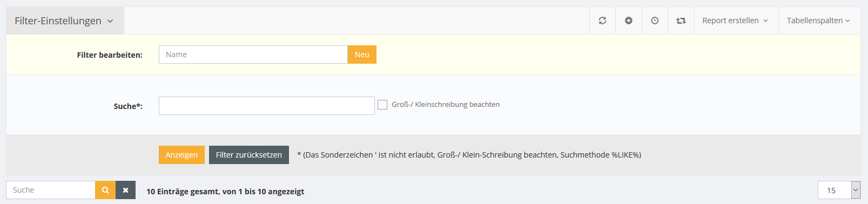This screenshot has width=868, height=204.
Task: Click the refresh arrows icon in toolbar
Action: pos(602,21)
